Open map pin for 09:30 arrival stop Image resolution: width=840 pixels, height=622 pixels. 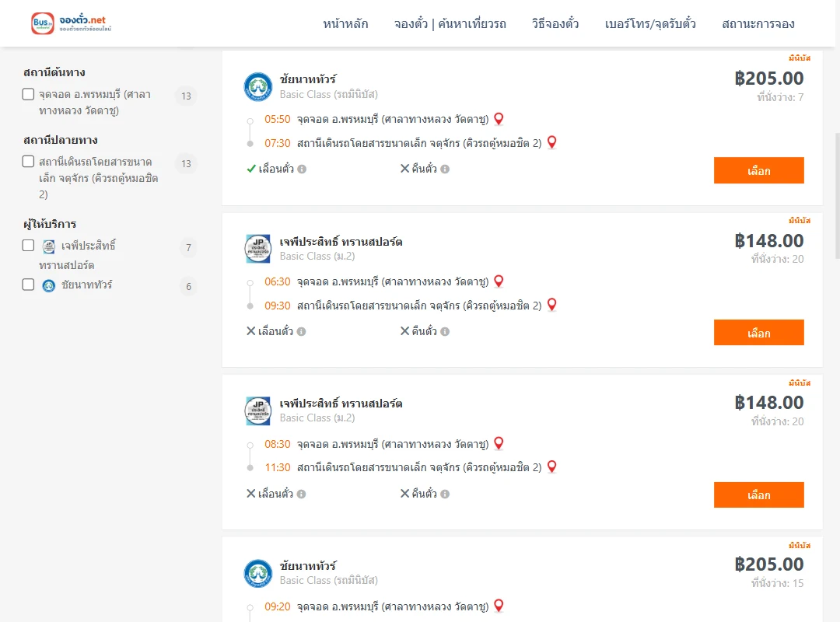click(x=551, y=305)
